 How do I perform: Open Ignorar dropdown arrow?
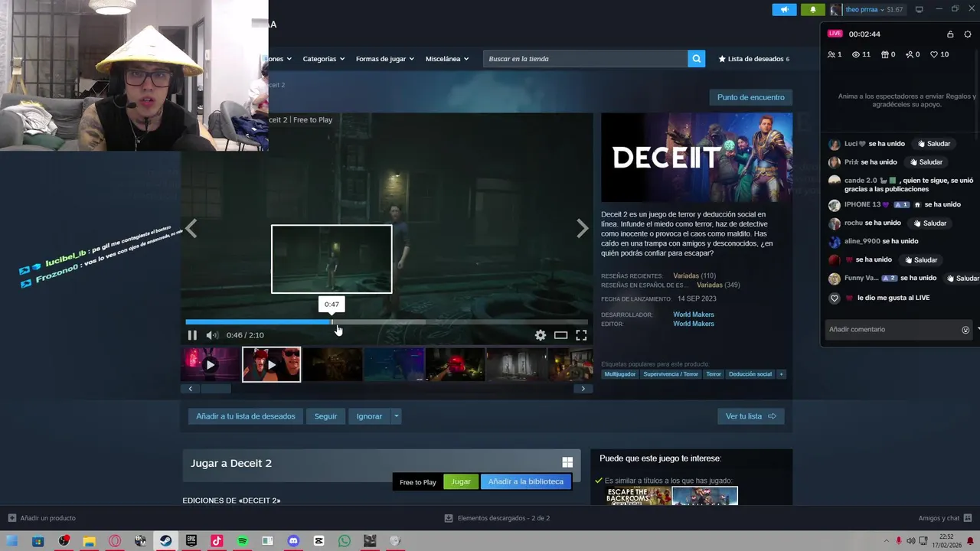point(396,416)
